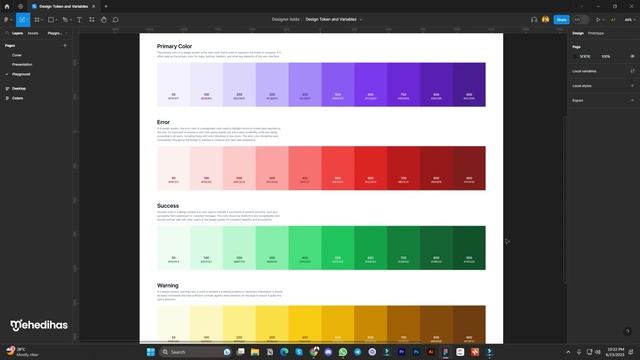Select the Rectangle shape tool

pyautogui.click(x=51, y=20)
